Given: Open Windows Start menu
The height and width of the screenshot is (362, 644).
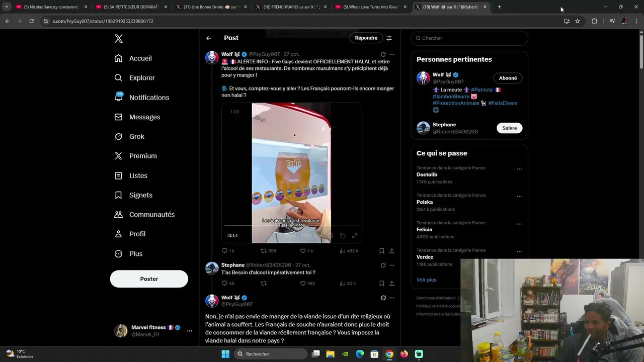Looking at the screenshot, I should pos(225,354).
